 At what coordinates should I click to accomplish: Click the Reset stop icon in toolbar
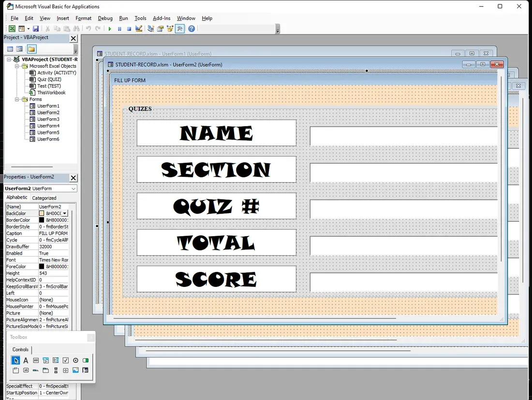coord(129,29)
